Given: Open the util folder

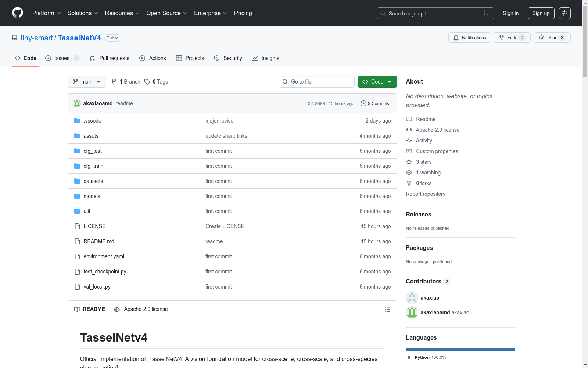Looking at the screenshot, I should click(x=87, y=211).
